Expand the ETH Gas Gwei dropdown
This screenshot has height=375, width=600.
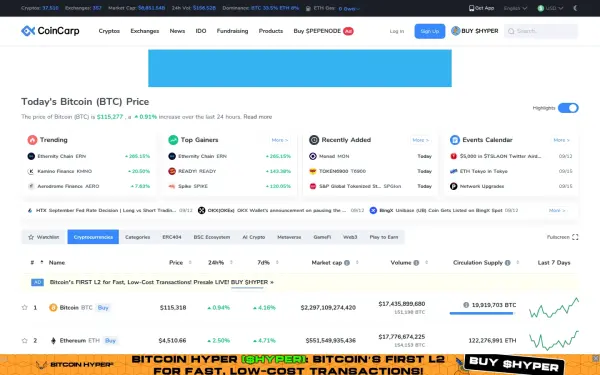349,8
